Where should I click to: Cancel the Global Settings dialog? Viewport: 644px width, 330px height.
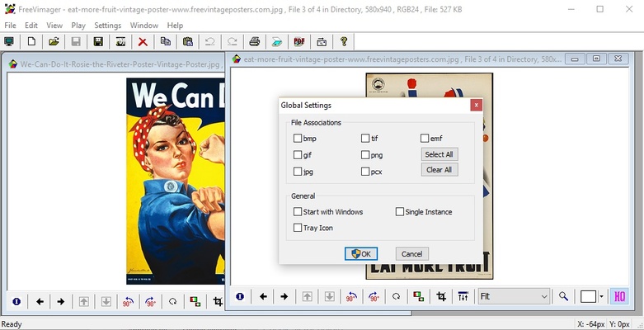click(412, 254)
